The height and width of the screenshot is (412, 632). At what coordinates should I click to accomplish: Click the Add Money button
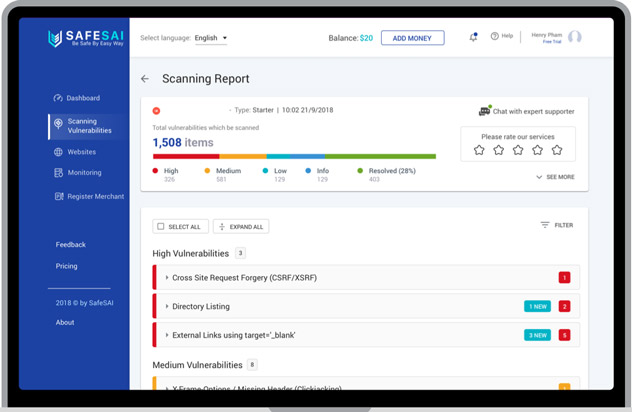click(x=412, y=38)
